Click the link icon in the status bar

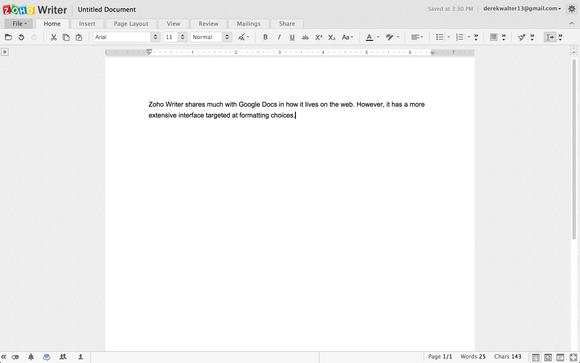point(15,357)
